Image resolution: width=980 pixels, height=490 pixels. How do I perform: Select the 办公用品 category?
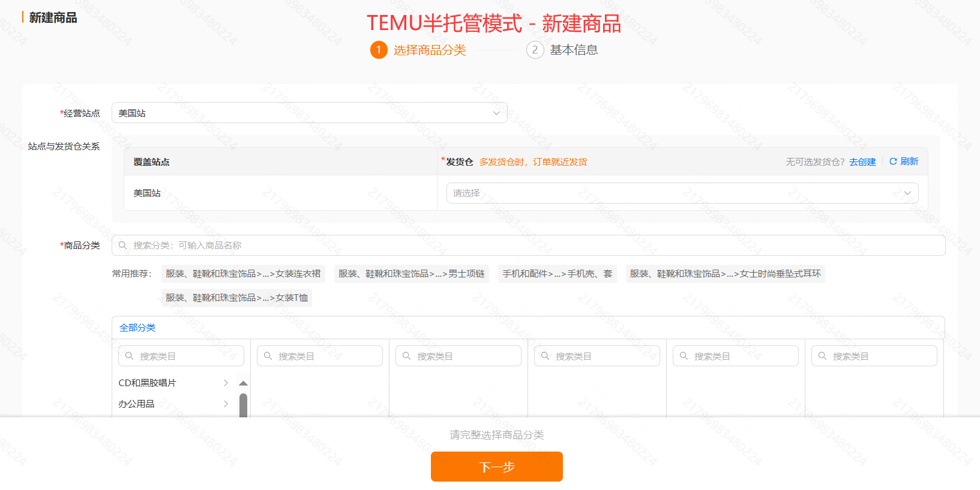pyautogui.click(x=136, y=404)
